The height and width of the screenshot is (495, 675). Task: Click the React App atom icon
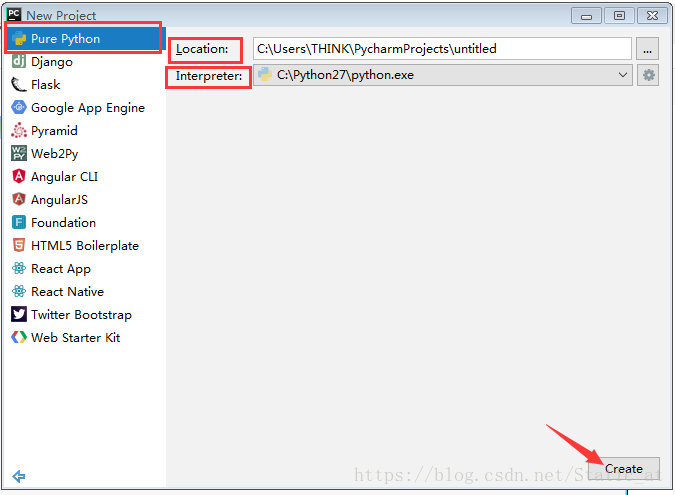click(x=19, y=268)
